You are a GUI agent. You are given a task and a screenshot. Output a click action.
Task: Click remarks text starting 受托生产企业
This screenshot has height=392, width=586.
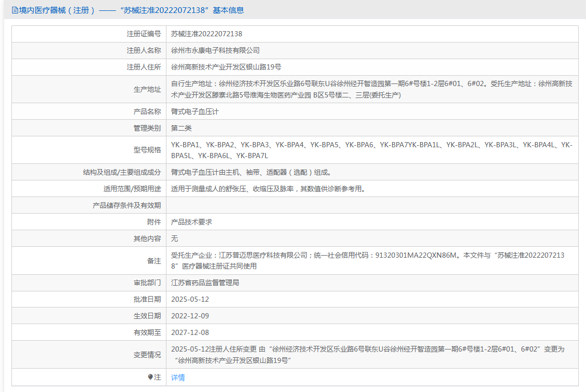[x=368, y=260]
